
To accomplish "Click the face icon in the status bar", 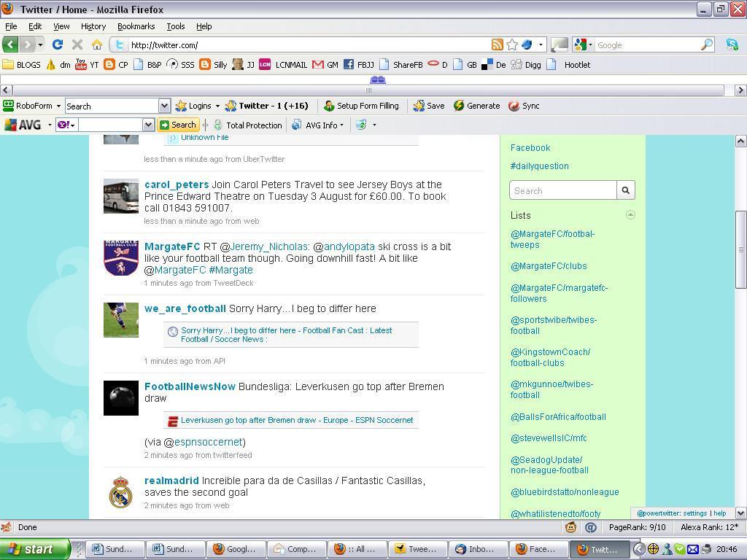I will coord(570,527).
